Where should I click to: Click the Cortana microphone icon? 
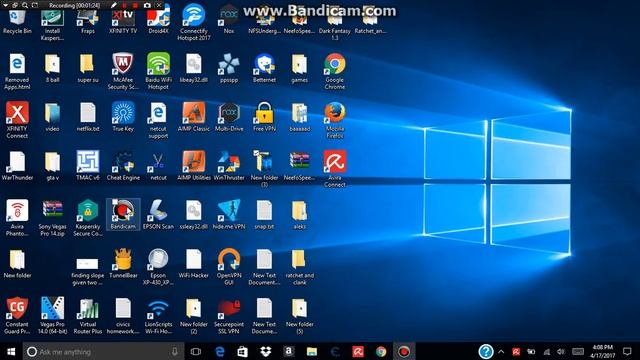pos(175,351)
